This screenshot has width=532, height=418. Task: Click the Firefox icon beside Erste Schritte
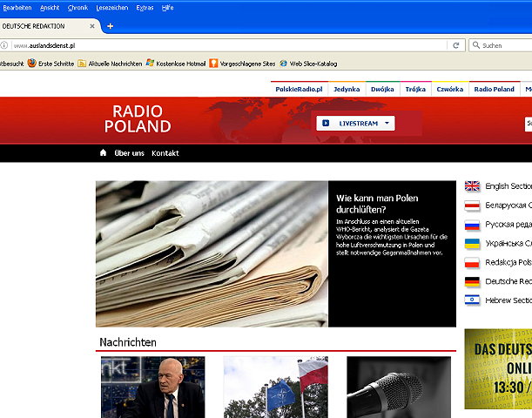32,63
